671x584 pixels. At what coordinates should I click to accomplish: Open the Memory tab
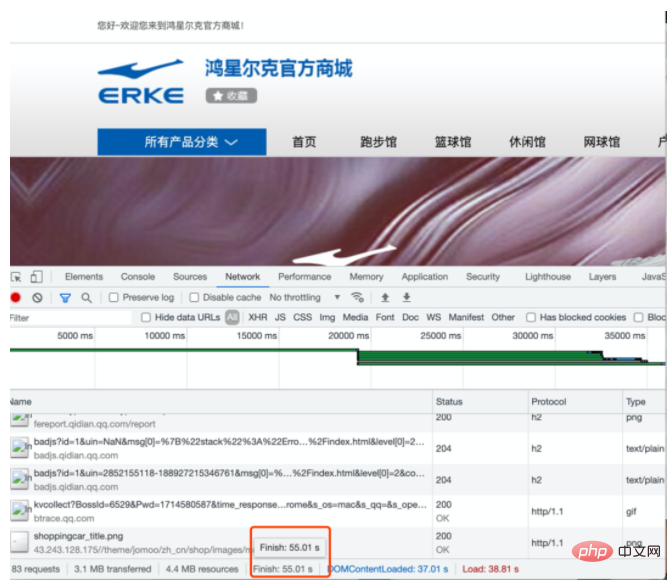point(366,277)
